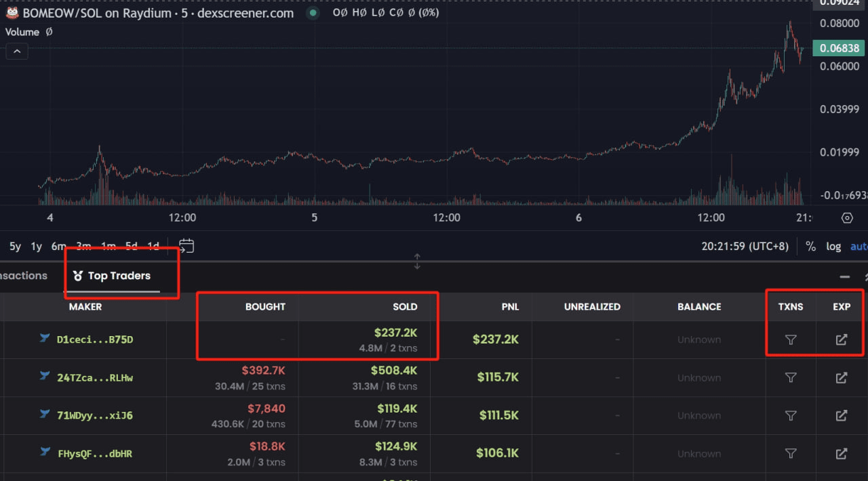Open the date range calendar icon
Screen dimensions: 868x481
186,246
